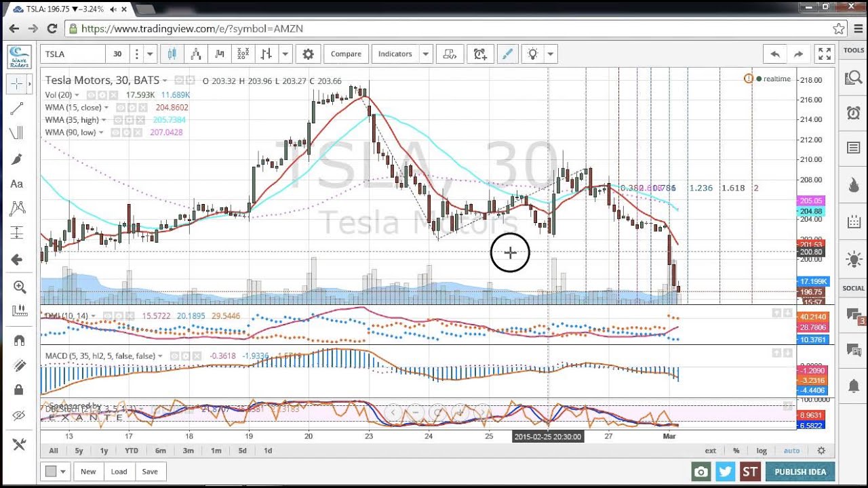The height and width of the screenshot is (488, 868).
Task: Enter fullscreen chart mode
Action: pyautogui.click(x=824, y=54)
